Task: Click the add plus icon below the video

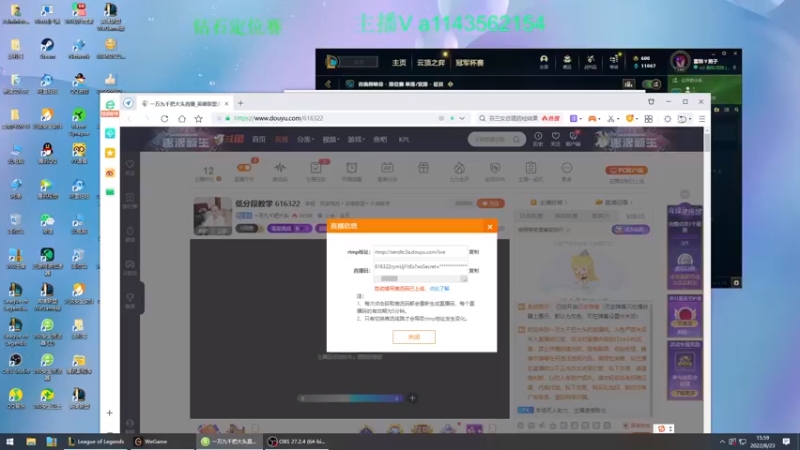Action: pyautogui.click(x=412, y=398)
